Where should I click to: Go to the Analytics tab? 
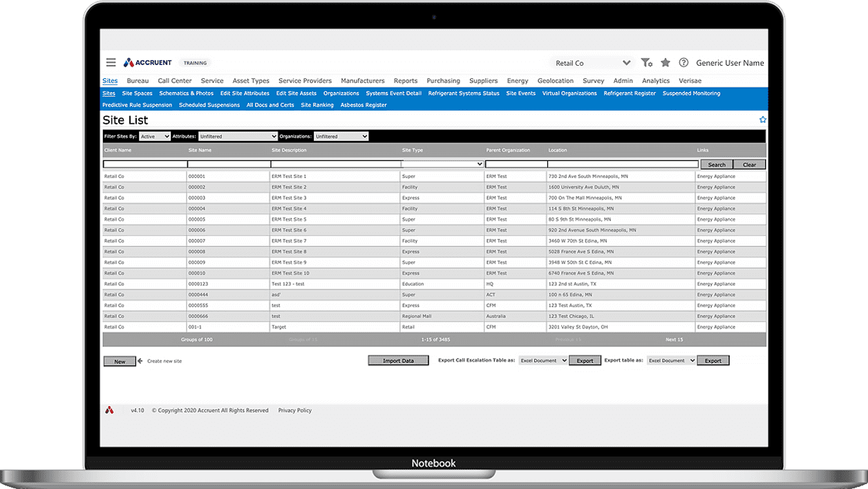pyautogui.click(x=656, y=81)
